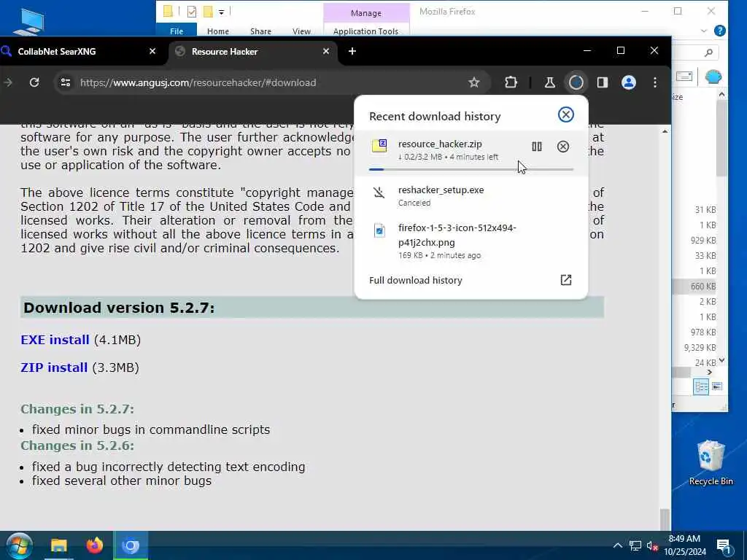Open the This PC desktop icon
Image resolution: width=747 pixels, height=560 pixels.
point(28,21)
